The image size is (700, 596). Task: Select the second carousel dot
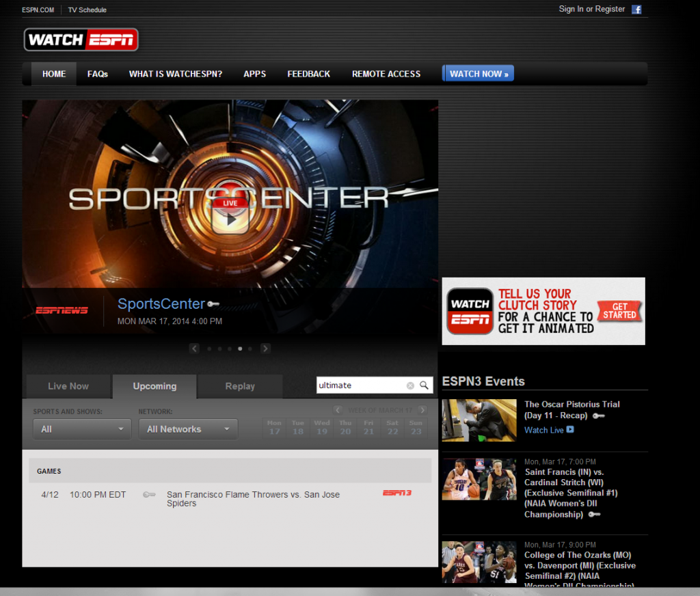[219, 349]
